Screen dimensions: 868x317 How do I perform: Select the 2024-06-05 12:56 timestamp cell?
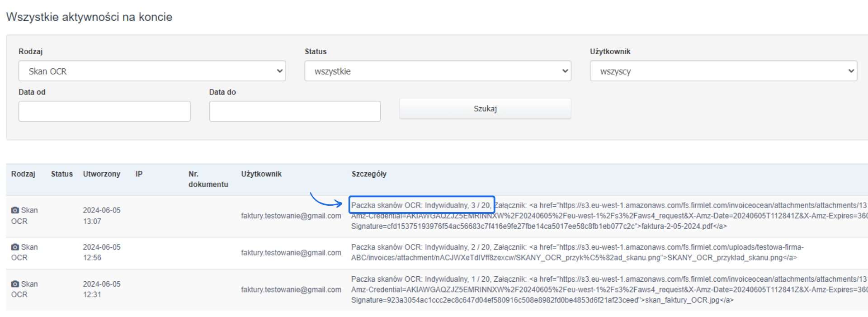click(x=102, y=252)
